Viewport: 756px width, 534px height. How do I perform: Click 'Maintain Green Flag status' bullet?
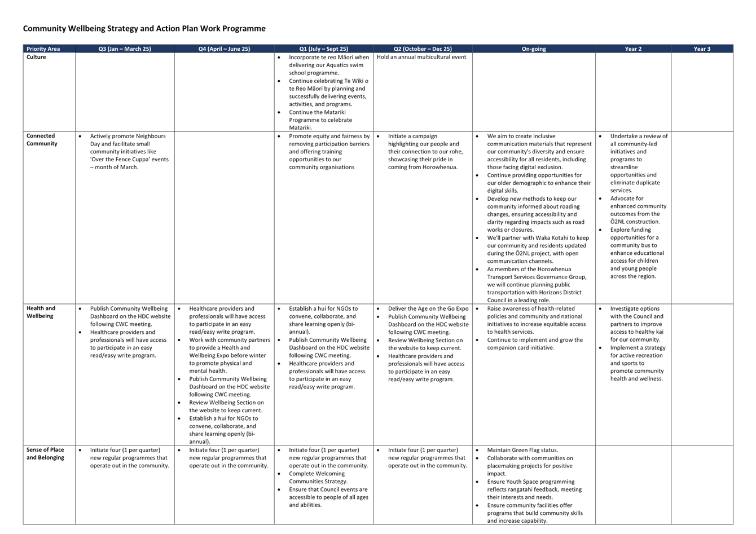point(522,450)
